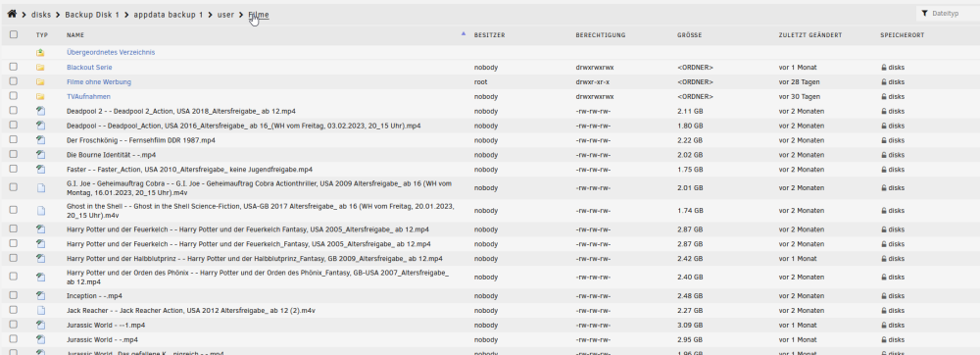Check the Jack Reacher file checkbox
This screenshot has width=980, height=355.
(x=13, y=309)
